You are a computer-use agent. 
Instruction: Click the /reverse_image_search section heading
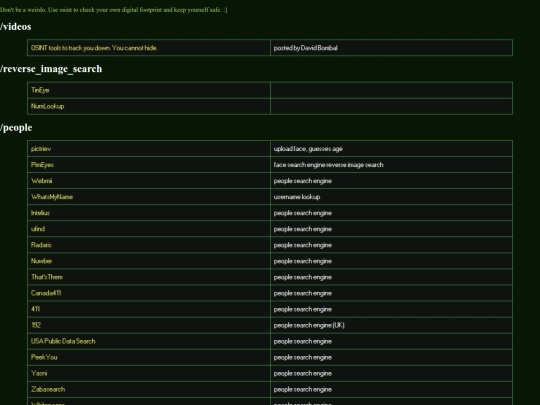[51, 69]
